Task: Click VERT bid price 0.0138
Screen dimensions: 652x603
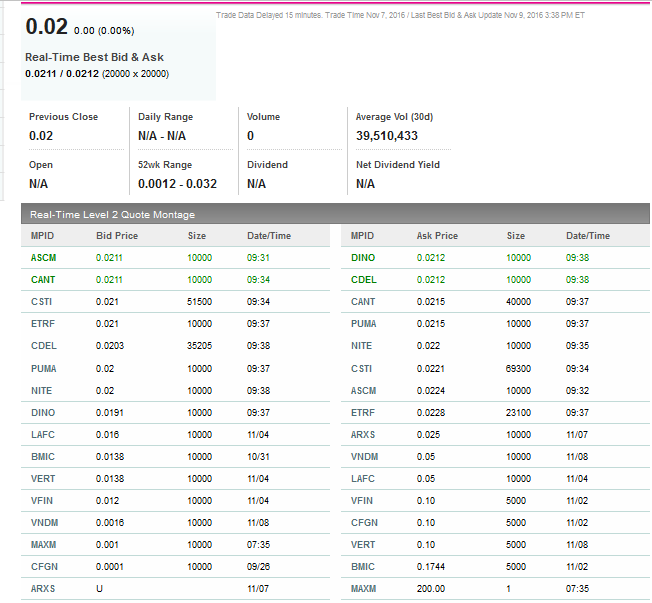Action: [x=110, y=479]
